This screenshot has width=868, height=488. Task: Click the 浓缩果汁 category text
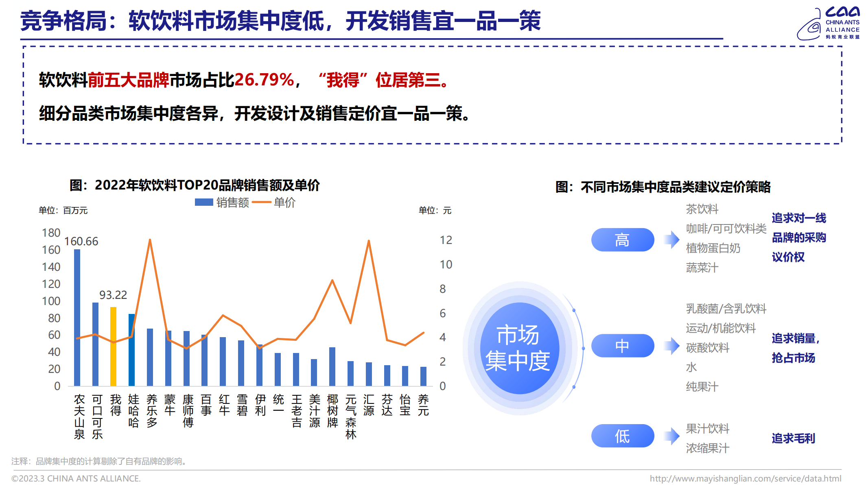[707, 448]
